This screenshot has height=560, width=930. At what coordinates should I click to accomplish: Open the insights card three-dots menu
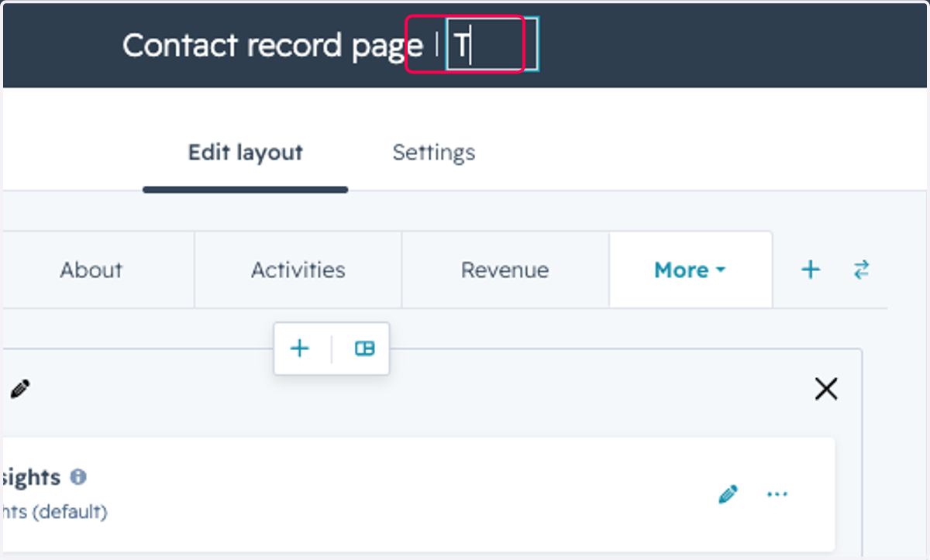pyautogui.click(x=777, y=494)
